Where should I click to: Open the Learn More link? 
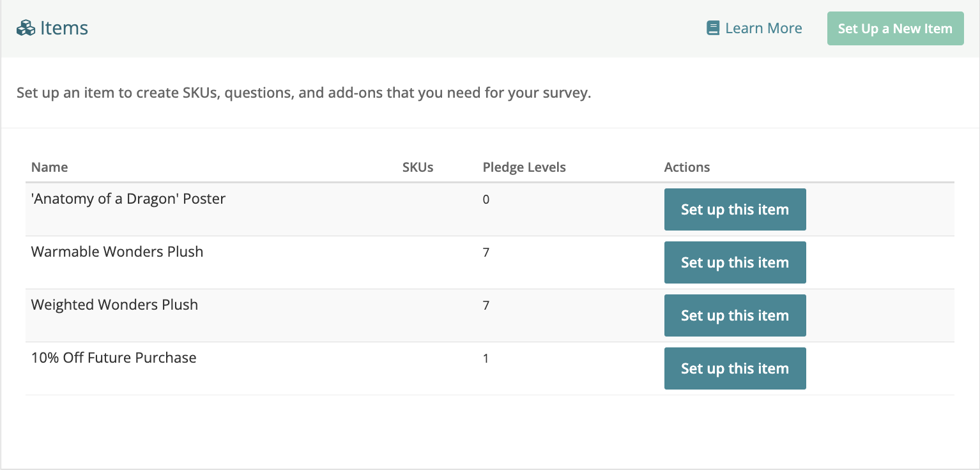tap(763, 28)
